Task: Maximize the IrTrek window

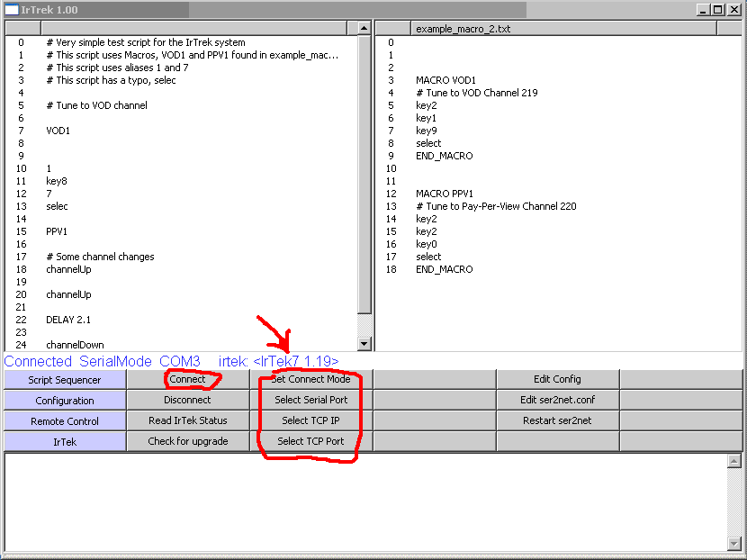Action: [x=717, y=10]
